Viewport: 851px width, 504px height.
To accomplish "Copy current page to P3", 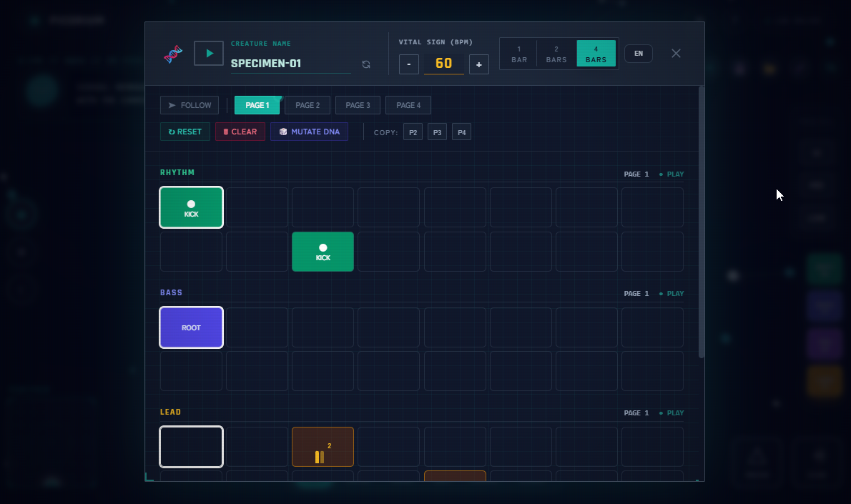I will pos(438,132).
